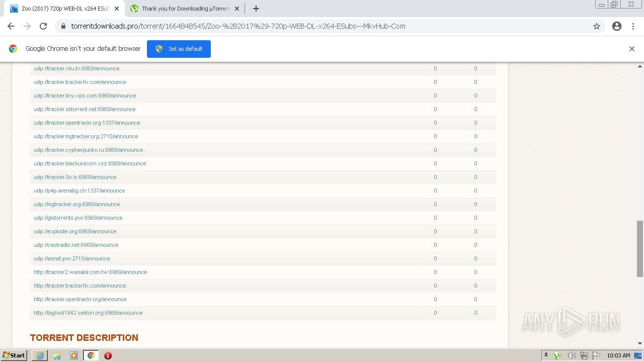The height and width of the screenshot is (362, 644).
Task: Select the castradio.net:6969 tracker
Action: (x=76, y=245)
